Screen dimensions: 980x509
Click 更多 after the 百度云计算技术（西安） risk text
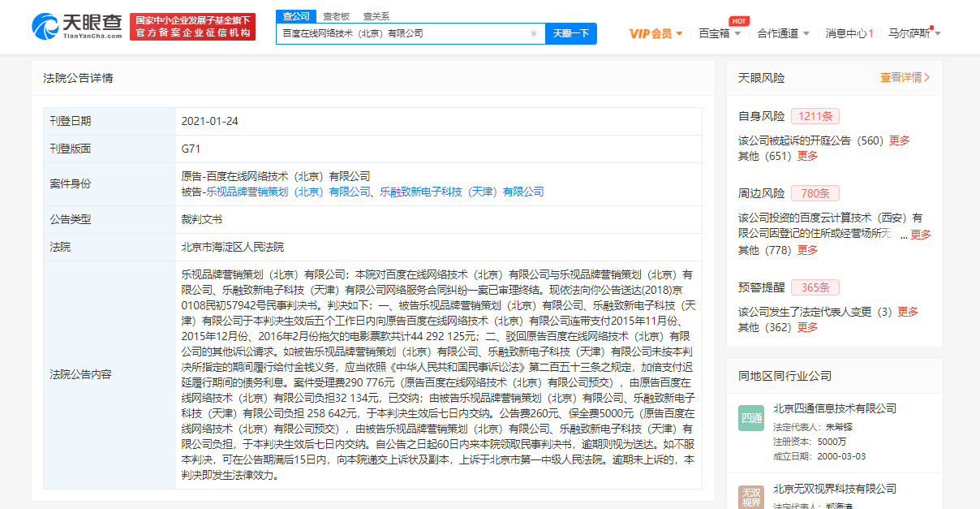921,235
